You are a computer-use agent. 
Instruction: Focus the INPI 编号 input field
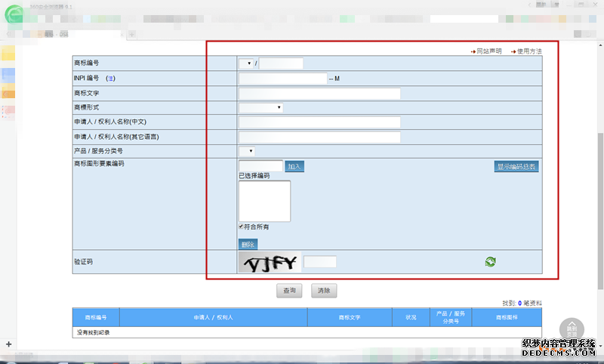coord(282,79)
